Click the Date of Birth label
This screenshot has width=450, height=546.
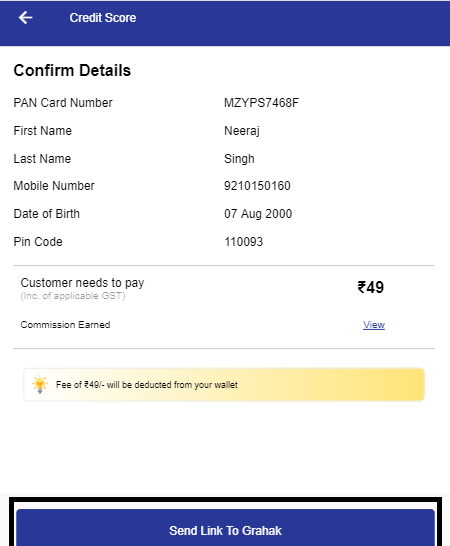pos(46,214)
